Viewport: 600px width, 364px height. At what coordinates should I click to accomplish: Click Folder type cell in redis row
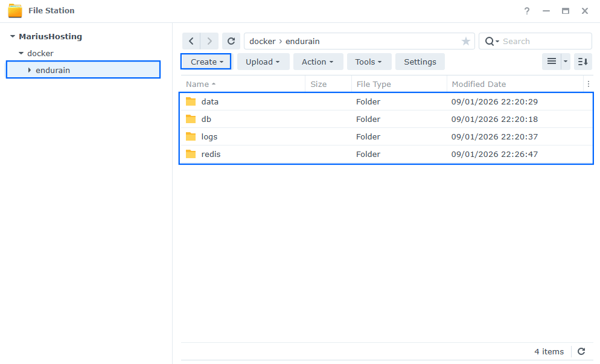368,155
